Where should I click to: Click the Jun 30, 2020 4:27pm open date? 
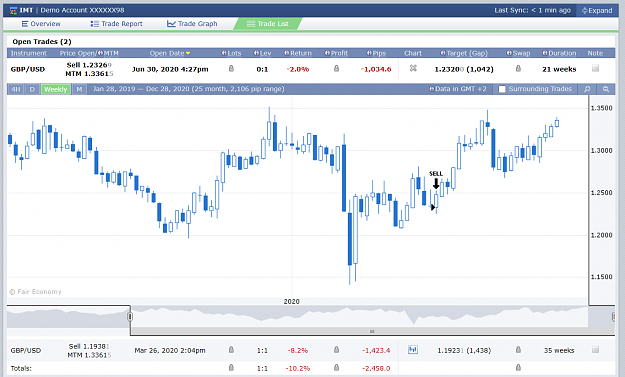point(170,69)
